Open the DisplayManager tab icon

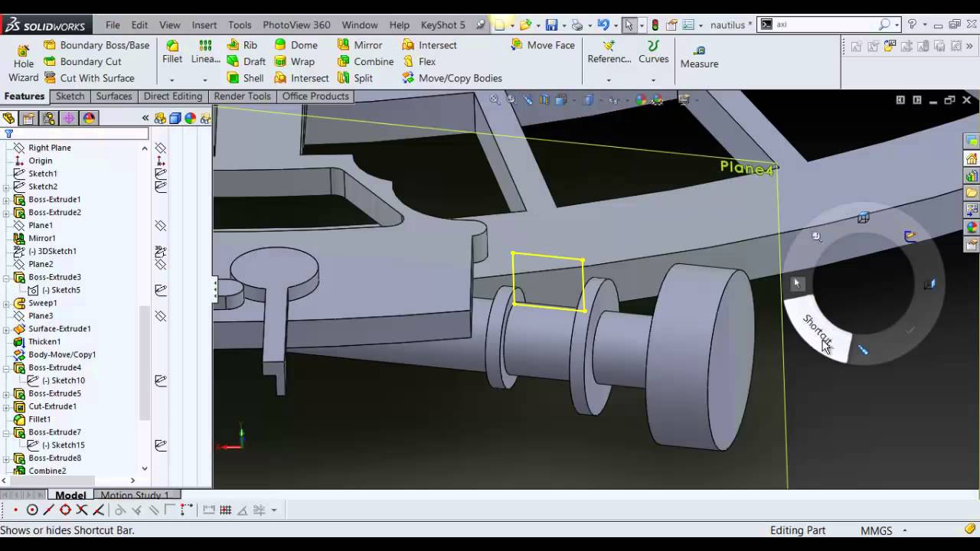pyautogui.click(x=89, y=119)
